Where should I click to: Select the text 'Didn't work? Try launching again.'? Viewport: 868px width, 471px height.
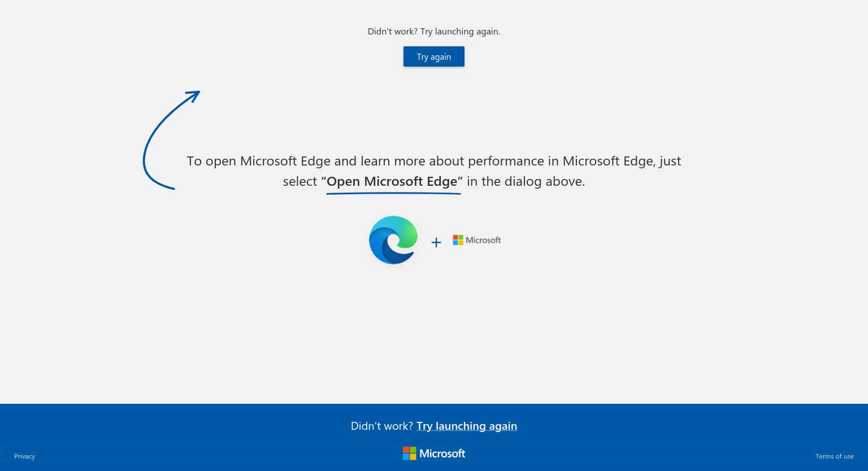[434, 32]
